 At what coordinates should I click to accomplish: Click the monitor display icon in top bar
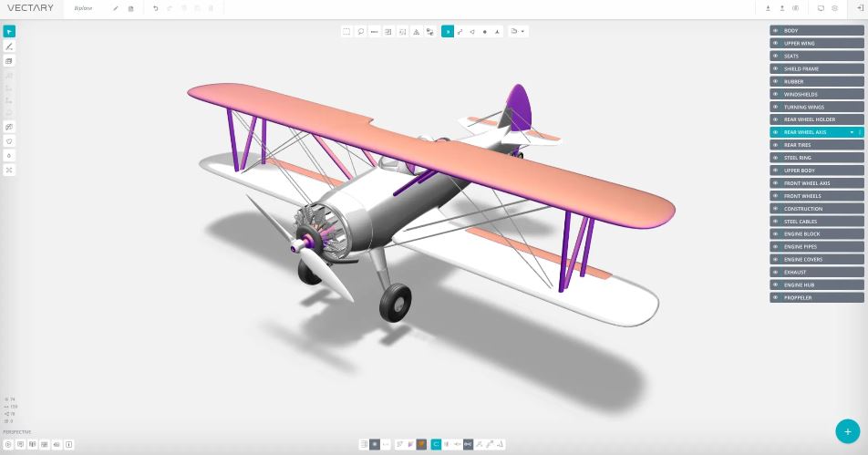coord(821,8)
